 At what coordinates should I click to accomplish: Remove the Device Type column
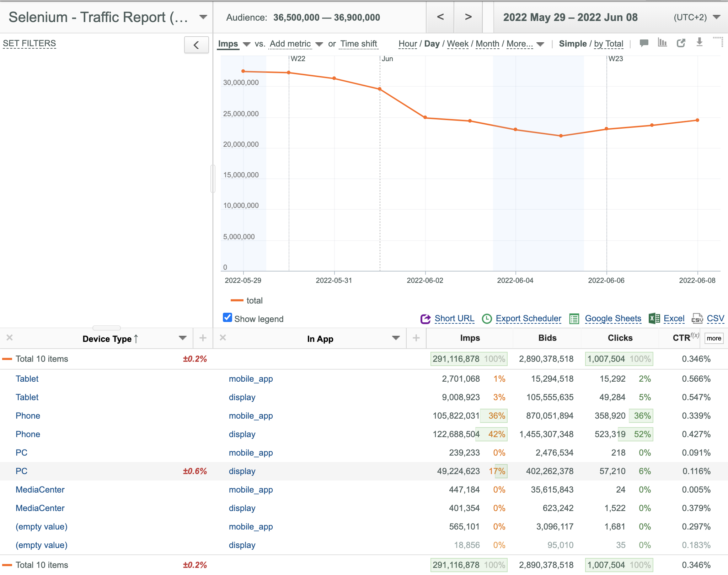click(10, 338)
